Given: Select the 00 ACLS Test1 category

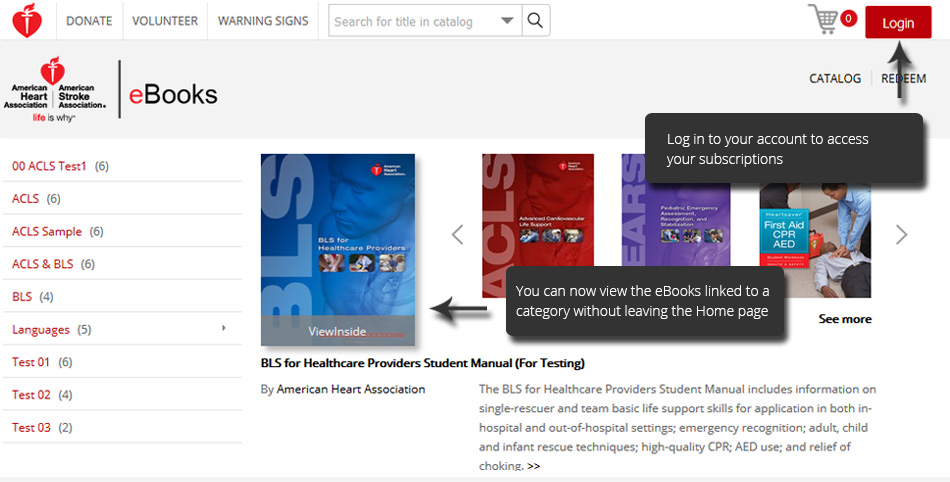Looking at the screenshot, I should point(49,166).
